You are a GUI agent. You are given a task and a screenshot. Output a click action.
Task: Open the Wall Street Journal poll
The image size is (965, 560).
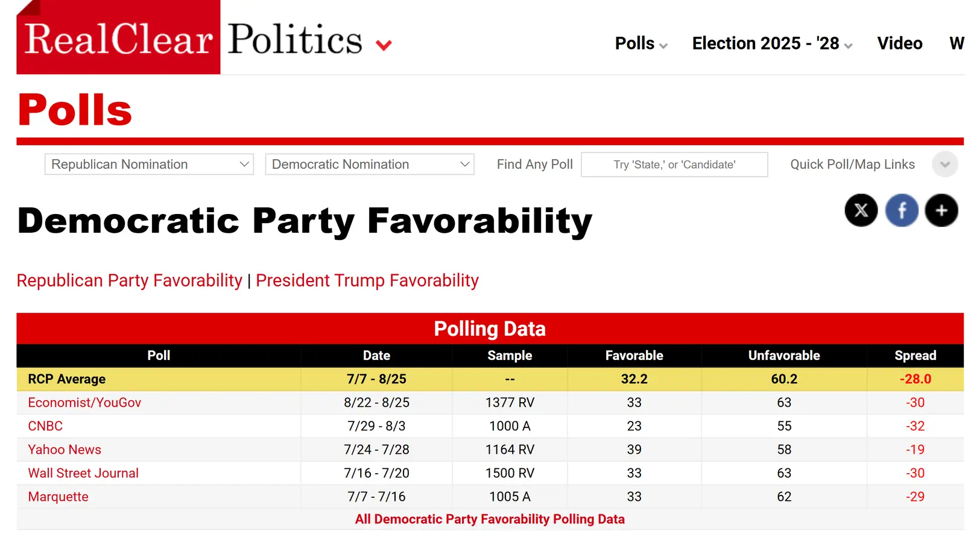point(83,473)
